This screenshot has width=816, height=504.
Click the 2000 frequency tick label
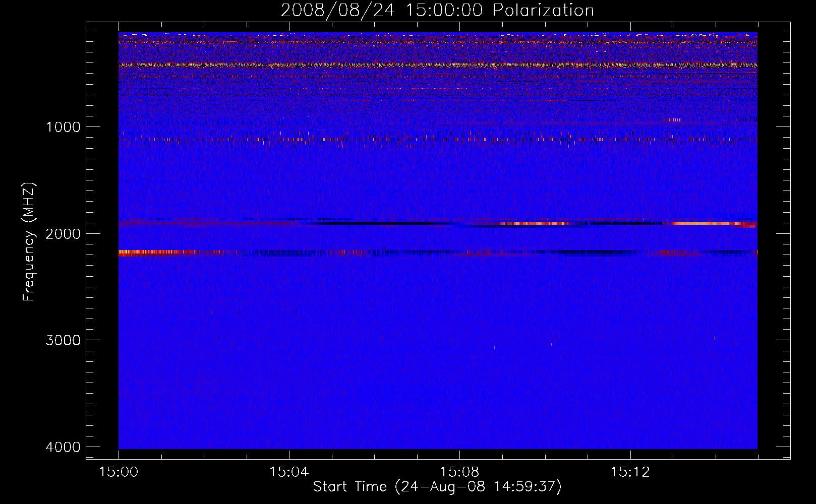coord(63,234)
